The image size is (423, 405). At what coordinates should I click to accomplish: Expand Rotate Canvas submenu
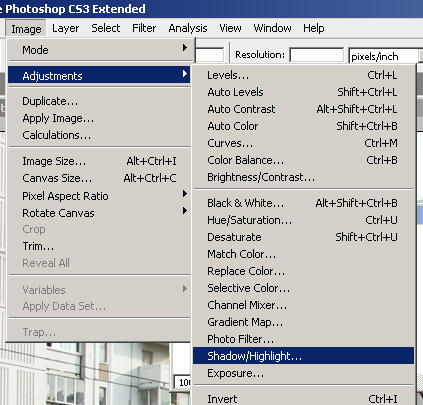pos(99,213)
